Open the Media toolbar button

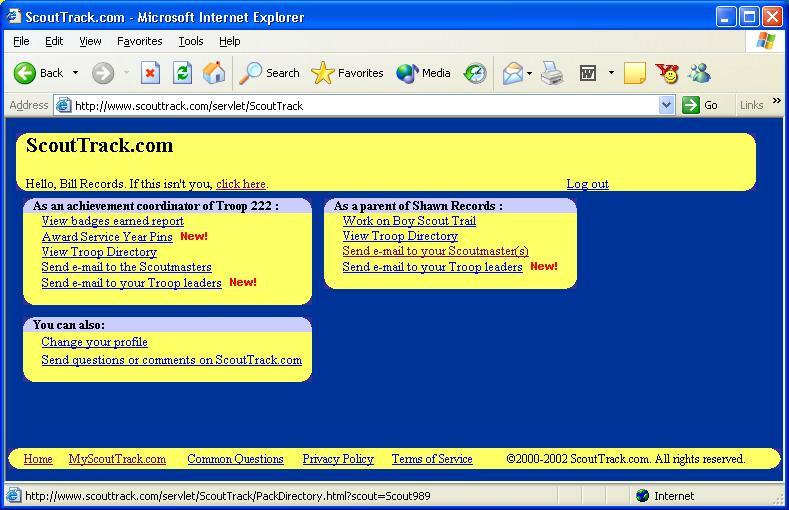(423, 73)
